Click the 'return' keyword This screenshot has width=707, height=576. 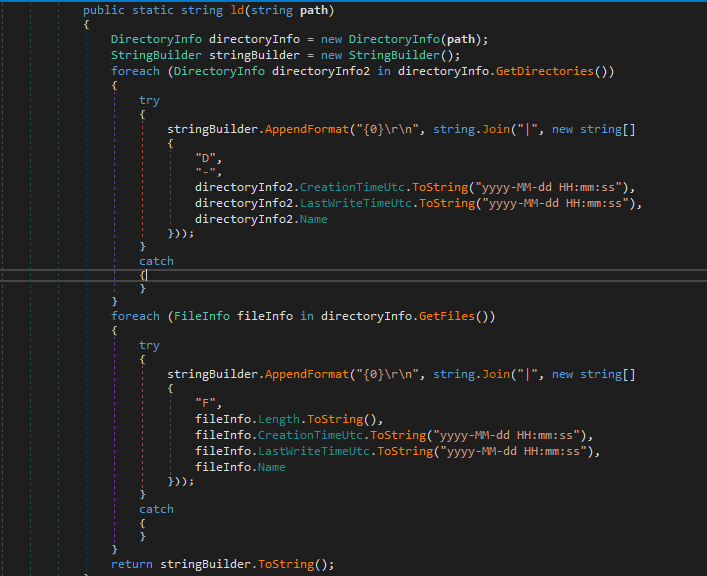pyautogui.click(x=132, y=564)
